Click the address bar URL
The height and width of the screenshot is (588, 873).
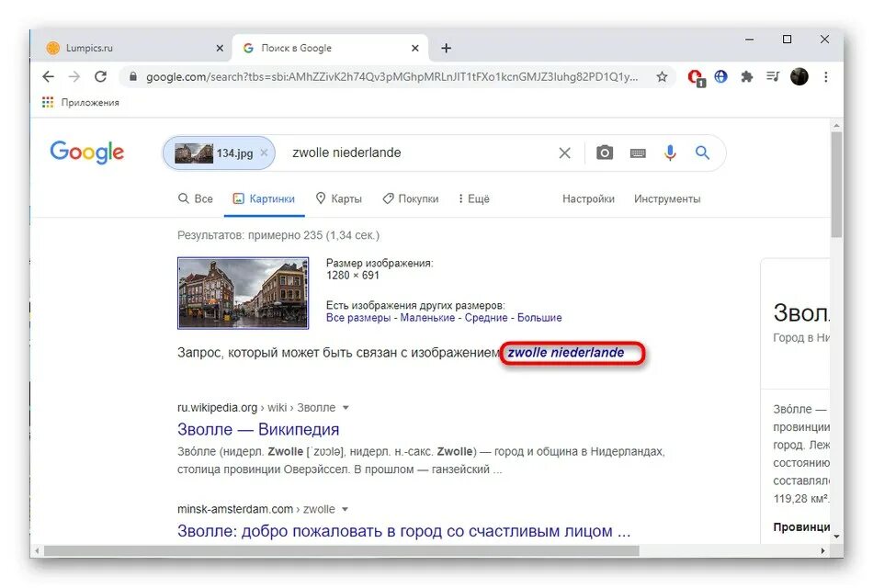point(392,77)
